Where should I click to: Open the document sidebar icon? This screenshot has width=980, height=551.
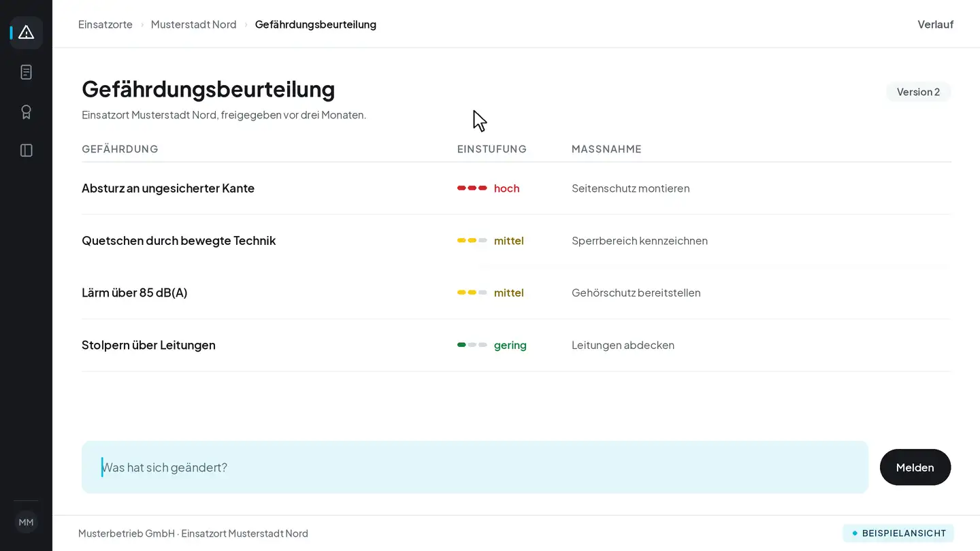pos(27,72)
